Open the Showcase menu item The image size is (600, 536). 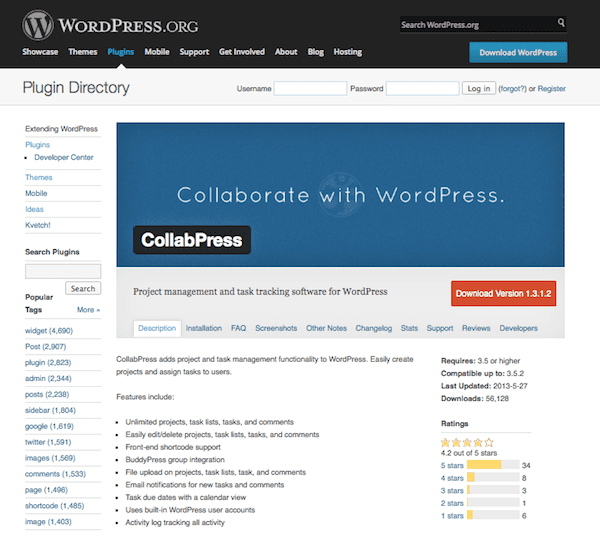[x=40, y=52]
